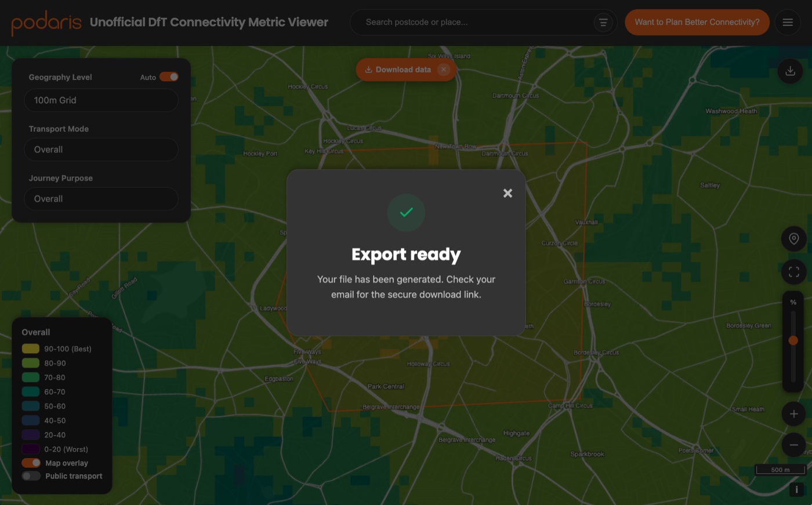Click the Podaris logo
The height and width of the screenshot is (505, 812).
46,23
